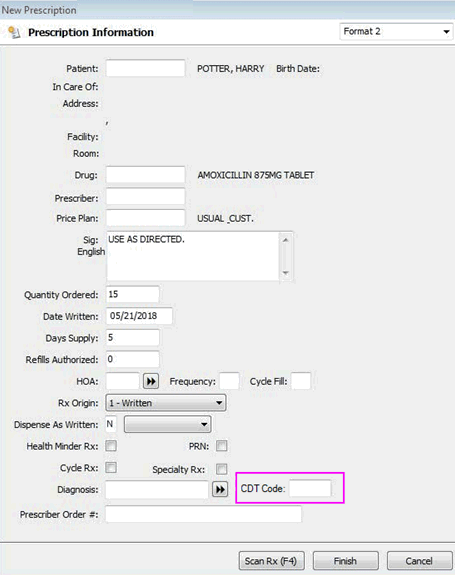Image resolution: width=455 pixels, height=575 pixels.
Task: Toggle the Specialty Rx checkbox
Action: coord(221,469)
